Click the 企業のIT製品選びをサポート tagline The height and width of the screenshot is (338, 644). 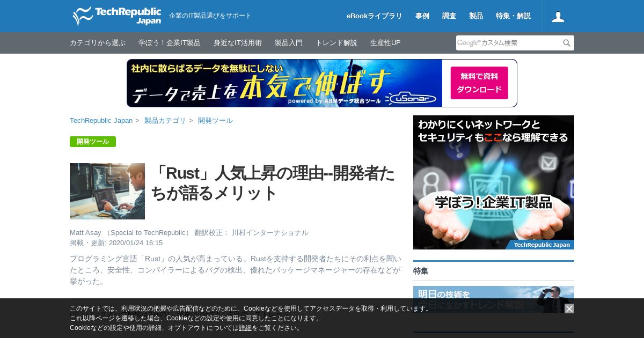[210, 16]
